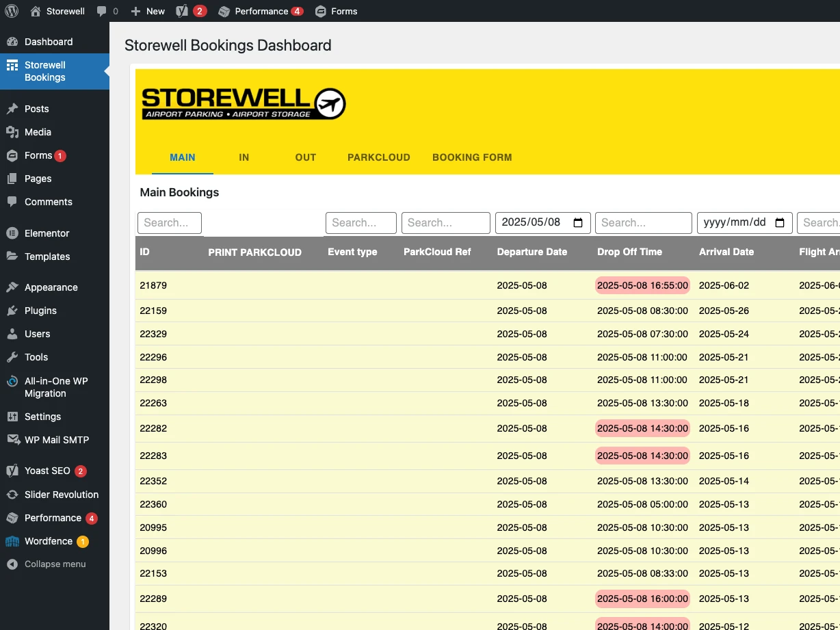Viewport: 840px width, 630px height.
Task: Click the Settings sliders icon
Action: point(12,417)
